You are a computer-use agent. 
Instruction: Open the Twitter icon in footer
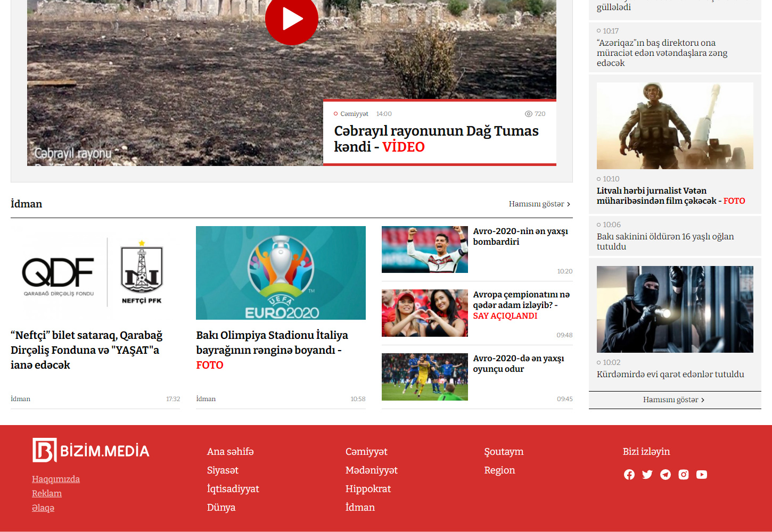click(647, 475)
